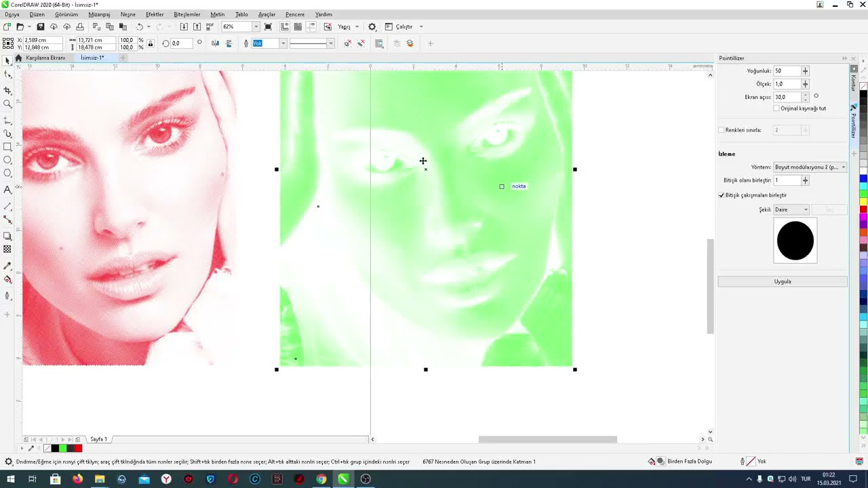Select the Ellipse tool
The image size is (868, 488).
click(7, 161)
